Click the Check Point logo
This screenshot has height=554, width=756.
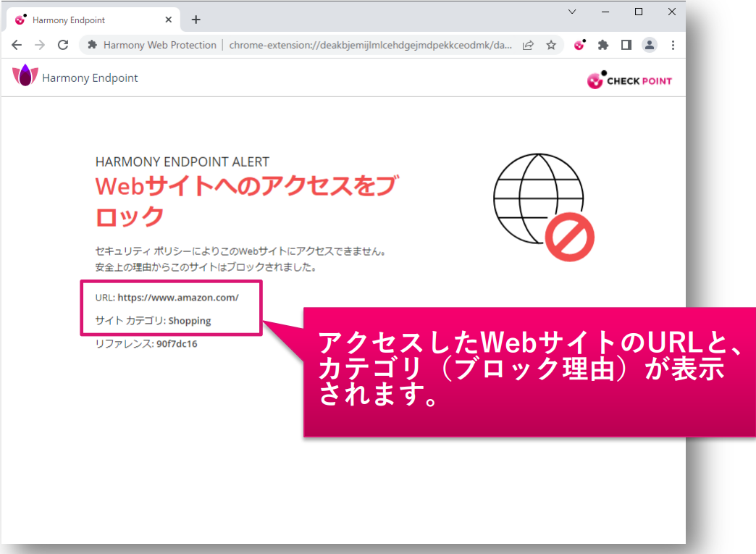pyautogui.click(x=629, y=80)
